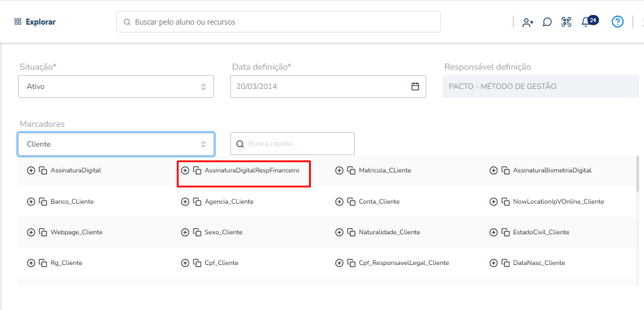The height and width of the screenshot is (310, 644).
Task: Click the help question mark icon
Action: (618, 22)
